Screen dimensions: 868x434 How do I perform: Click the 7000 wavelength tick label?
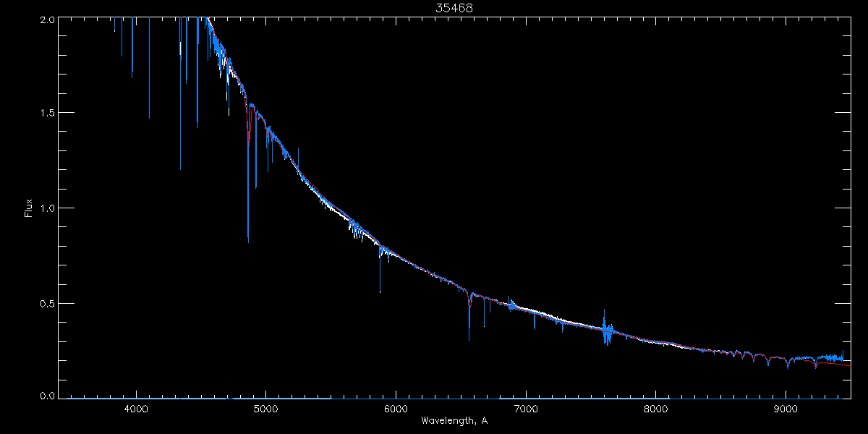pyautogui.click(x=526, y=408)
